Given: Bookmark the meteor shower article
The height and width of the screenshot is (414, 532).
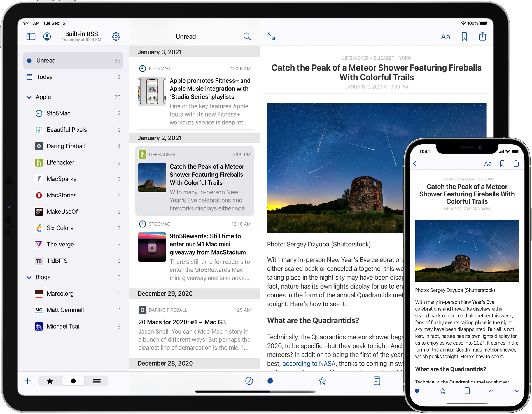Looking at the screenshot, I should click(x=464, y=36).
